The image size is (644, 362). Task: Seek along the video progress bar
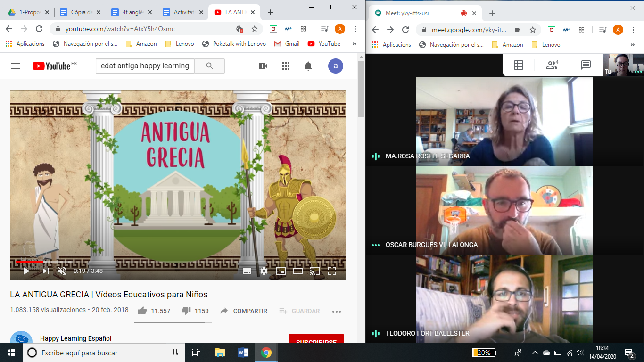pos(178,261)
